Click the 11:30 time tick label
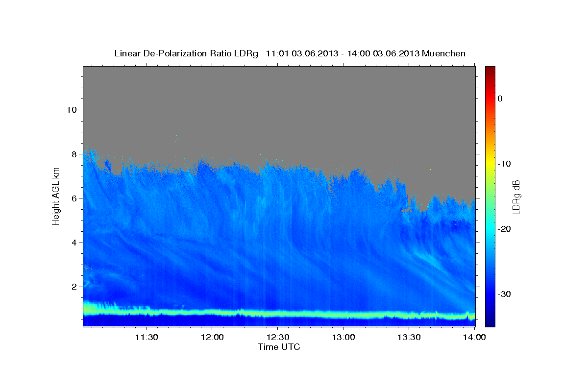The height and width of the screenshot is (392, 588). 146,337
